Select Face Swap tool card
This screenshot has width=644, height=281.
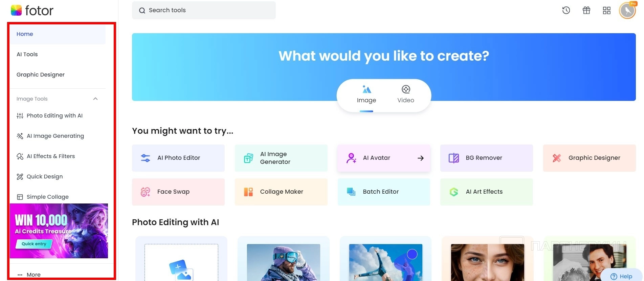click(x=178, y=192)
